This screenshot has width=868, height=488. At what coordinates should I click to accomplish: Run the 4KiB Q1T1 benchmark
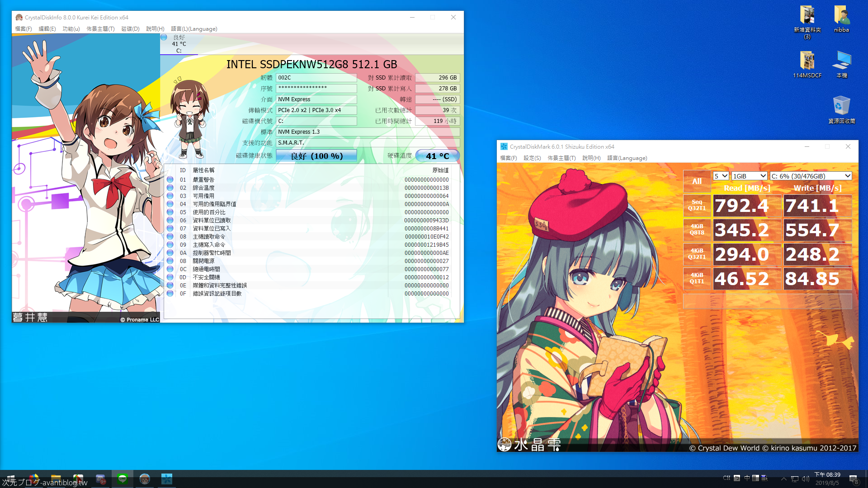coord(697,279)
